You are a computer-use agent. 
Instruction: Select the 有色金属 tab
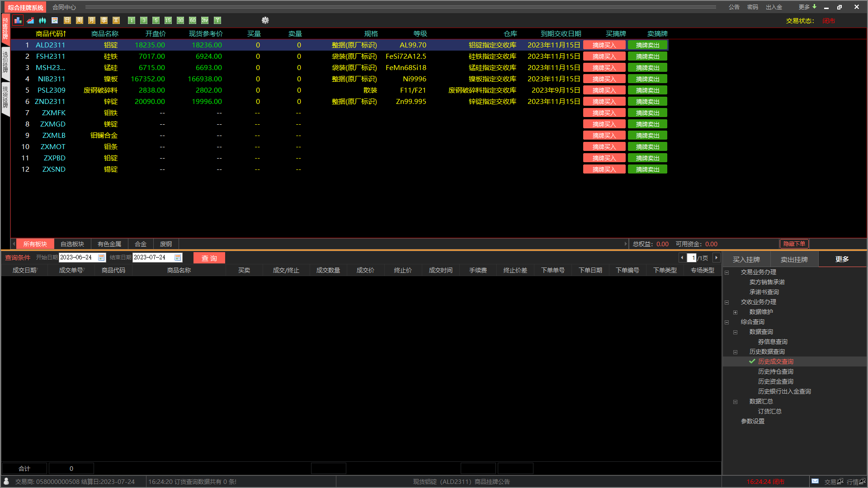click(109, 244)
